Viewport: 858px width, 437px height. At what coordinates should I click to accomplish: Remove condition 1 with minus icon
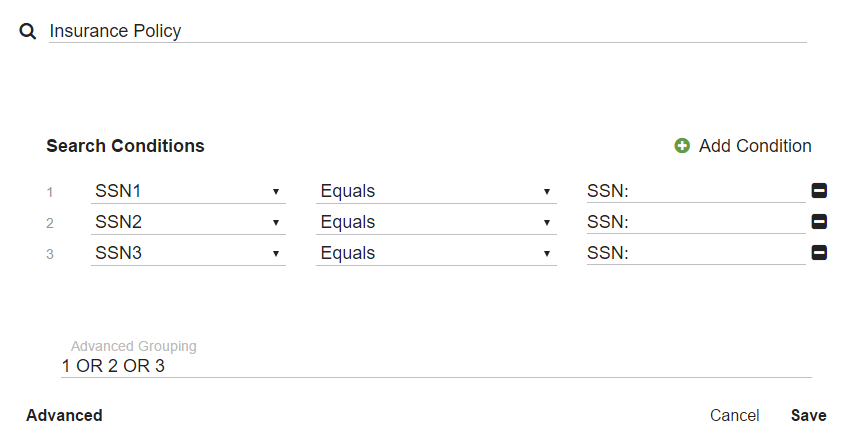(819, 191)
